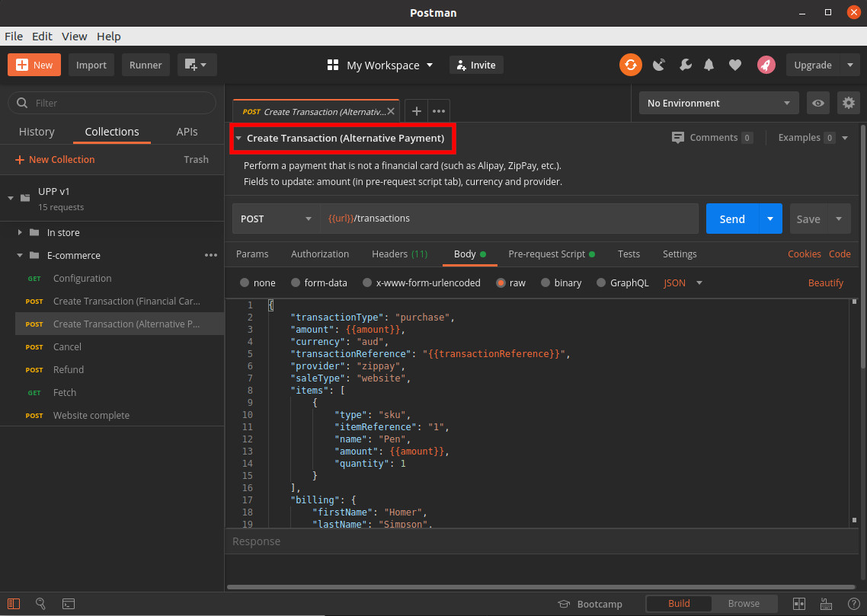Expand the No Environment dropdown

coord(718,103)
